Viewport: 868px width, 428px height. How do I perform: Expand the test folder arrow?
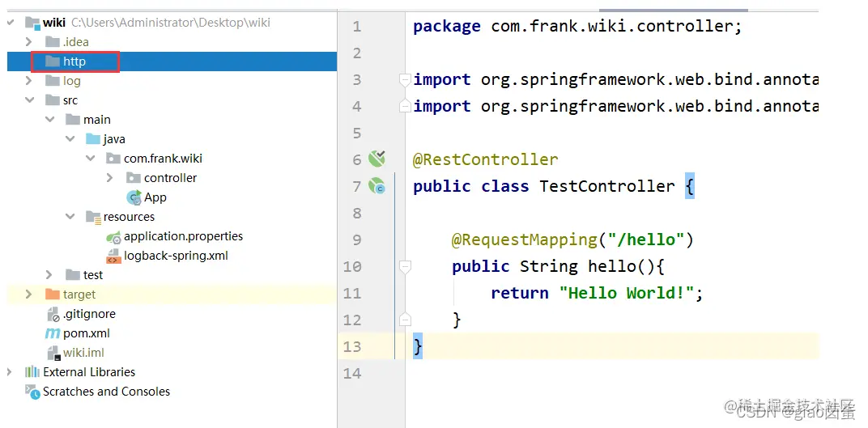pos(50,275)
